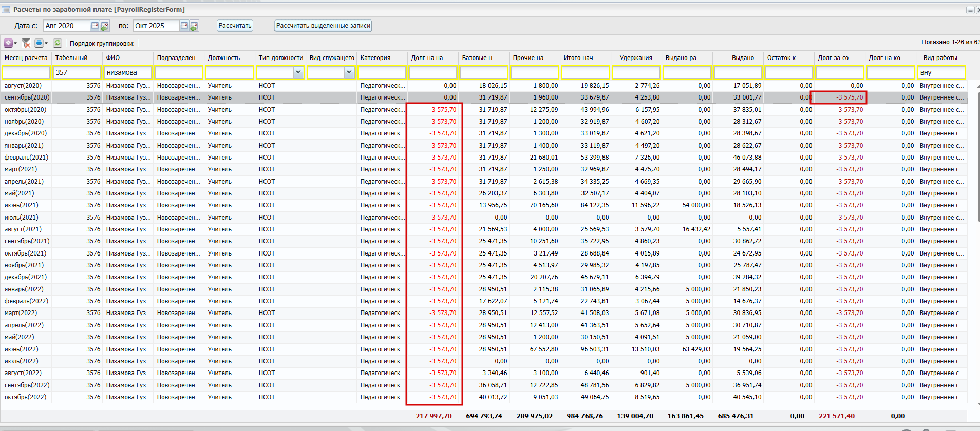The width and height of the screenshot is (980, 431).
Task: Expand the Вид служащего filter dropdown
Action: point(349,72)
